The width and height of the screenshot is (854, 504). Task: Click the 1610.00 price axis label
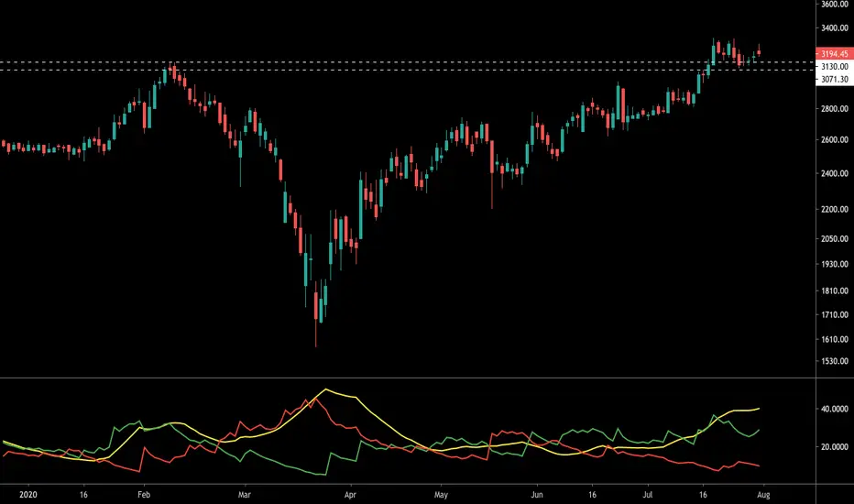pyautogui.click(x=835, y=339)
